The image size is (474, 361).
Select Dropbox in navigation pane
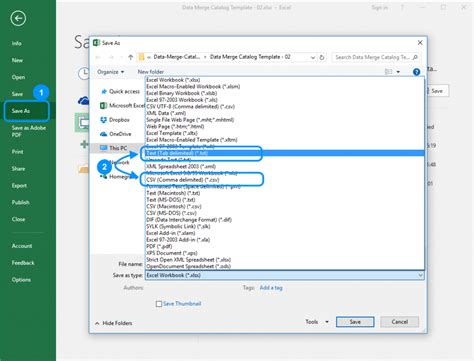click(115, 120)
